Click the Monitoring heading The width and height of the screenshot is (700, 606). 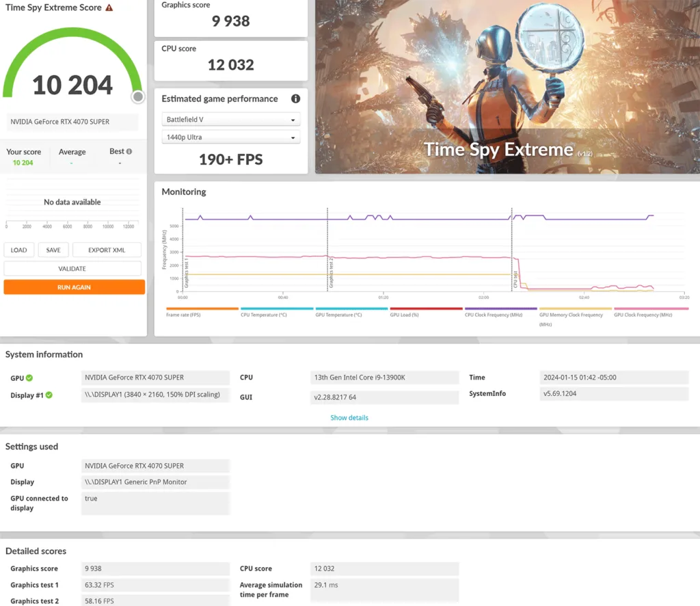tap(184, 192)
